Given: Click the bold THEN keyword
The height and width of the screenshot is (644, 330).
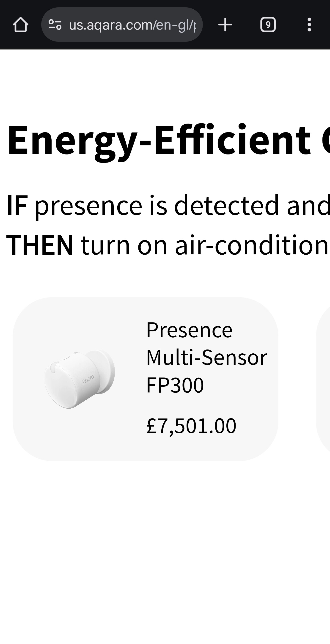Looking at the screenshot, I should [39, 245].
